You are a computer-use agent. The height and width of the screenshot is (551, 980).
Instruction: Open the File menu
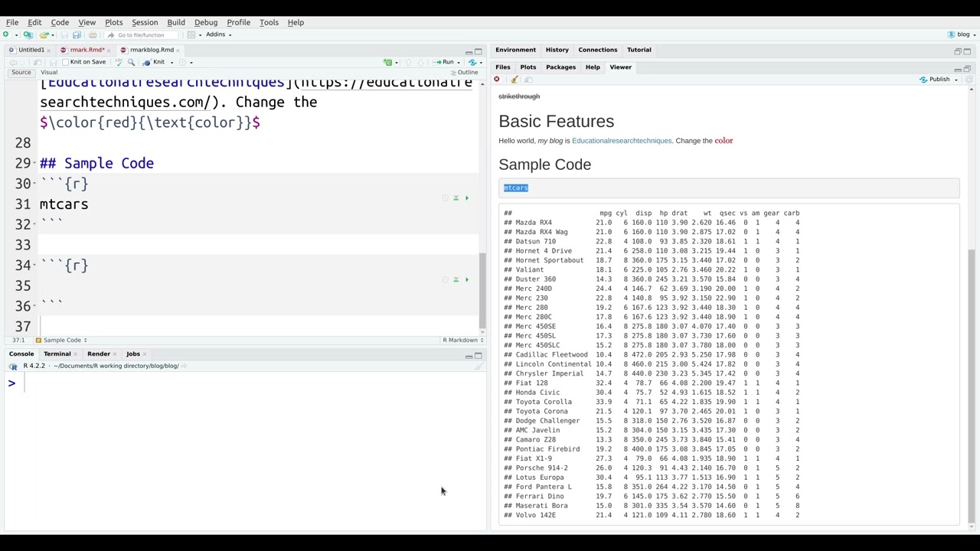pos(12,22)
